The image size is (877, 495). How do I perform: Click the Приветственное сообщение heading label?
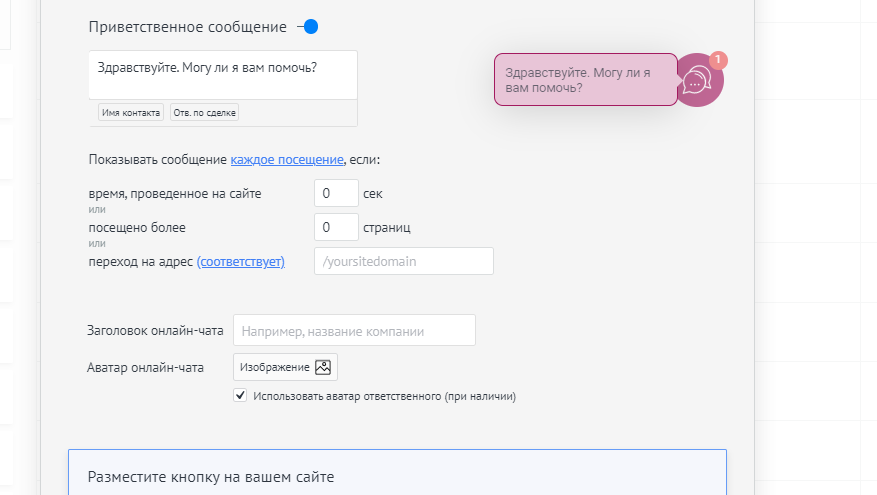(187, 27)
